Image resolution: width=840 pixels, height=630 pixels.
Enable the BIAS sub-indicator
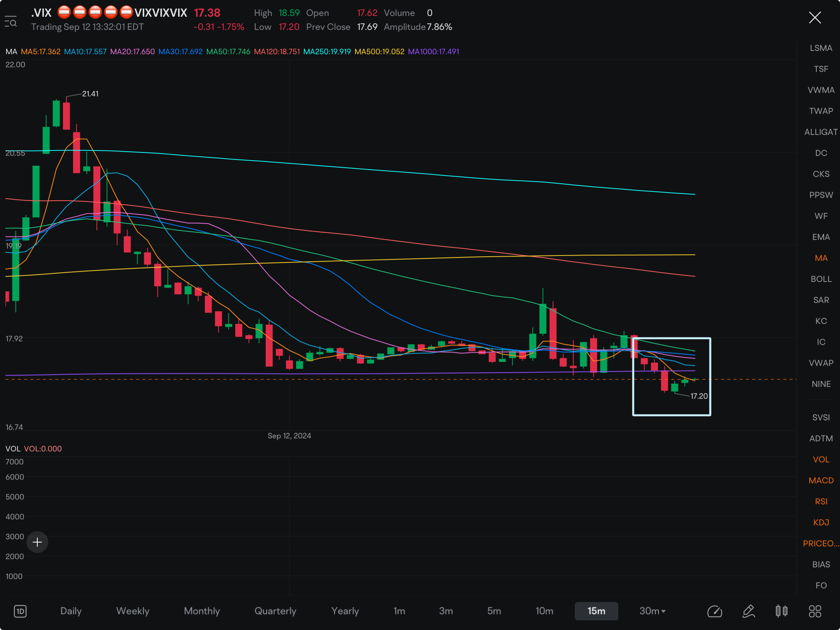[821, 565]
